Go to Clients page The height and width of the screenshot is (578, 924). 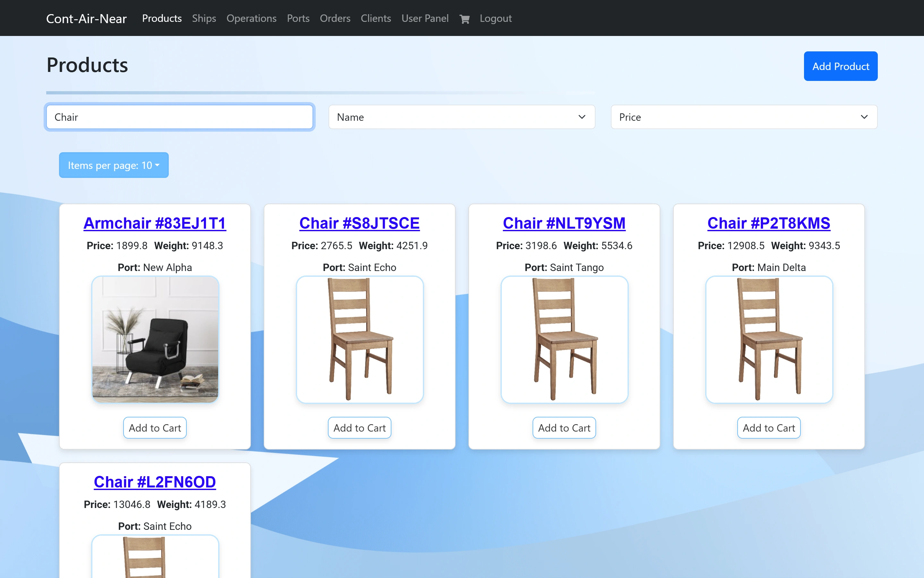pyautogui.click(x=376, y=18)
